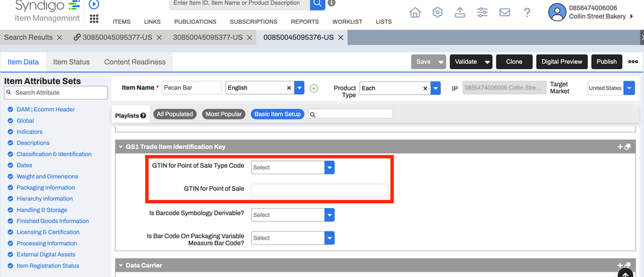The height and width of the screenshot is (277, 644).
Task: Click the Clone button
Action: click(x=514, y=61)
